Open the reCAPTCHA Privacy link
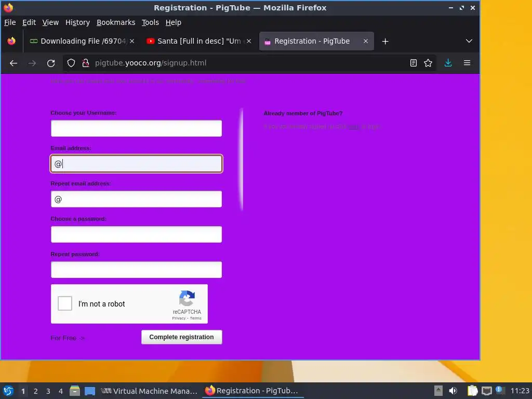 tap(179, 318)
